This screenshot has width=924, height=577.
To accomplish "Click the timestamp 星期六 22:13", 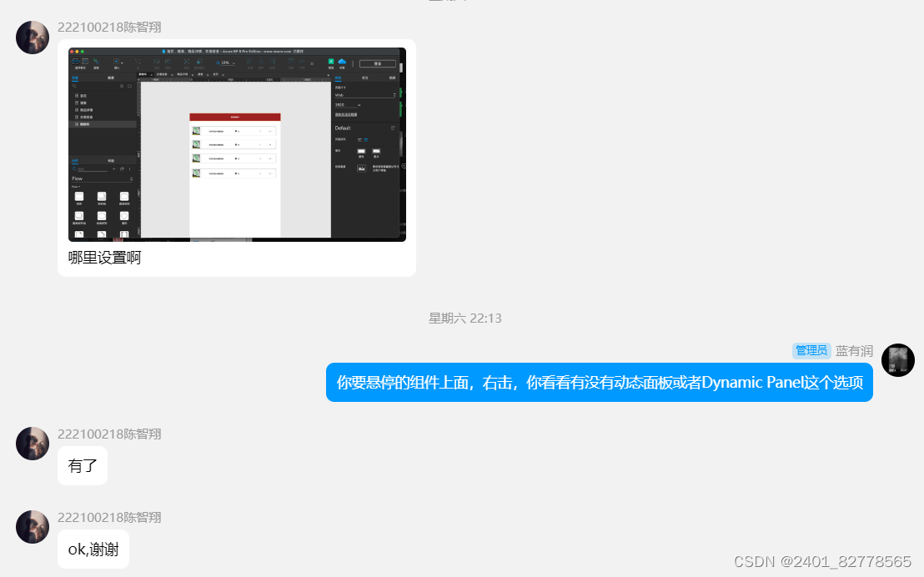I will tap(465, 319).
